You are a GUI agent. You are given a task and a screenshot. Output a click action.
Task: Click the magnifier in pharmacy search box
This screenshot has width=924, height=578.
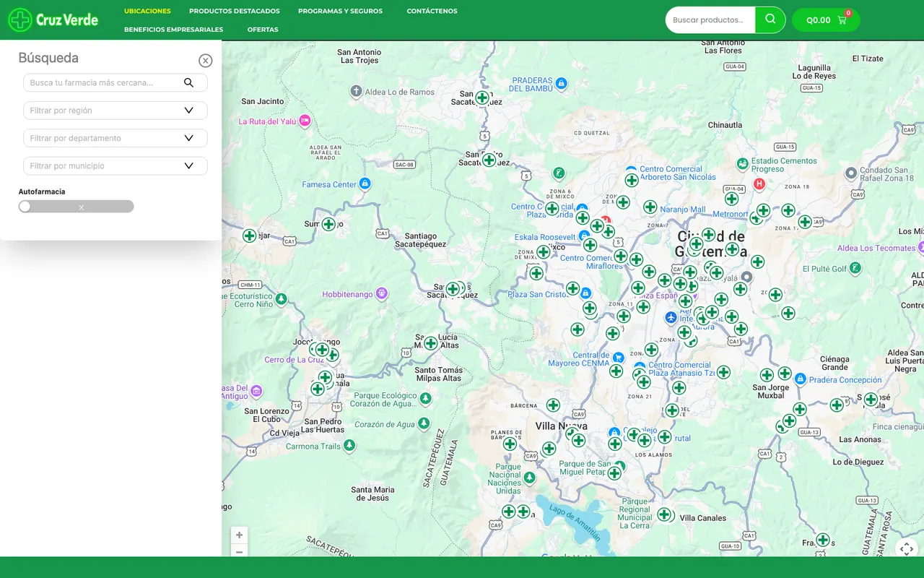(x=188, y=82)
